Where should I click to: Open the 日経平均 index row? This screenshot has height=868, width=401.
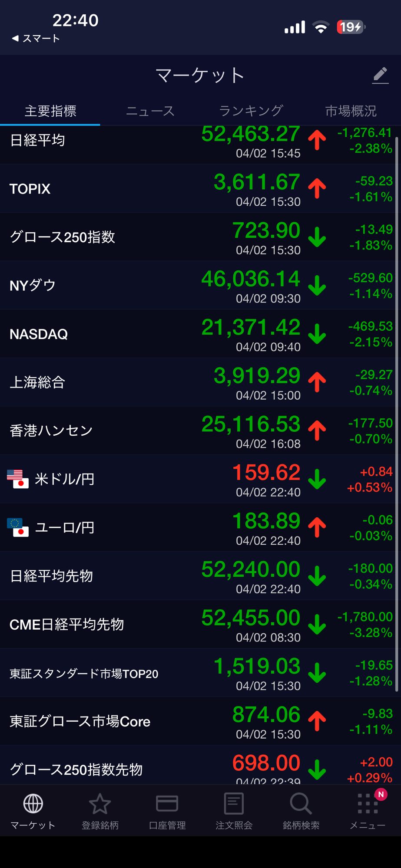(37, 141)
